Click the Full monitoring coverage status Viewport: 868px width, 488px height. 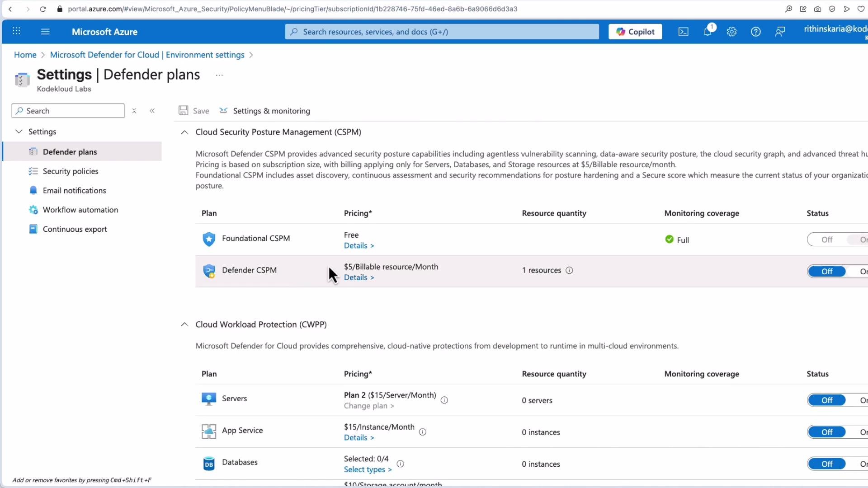point(677,240)
